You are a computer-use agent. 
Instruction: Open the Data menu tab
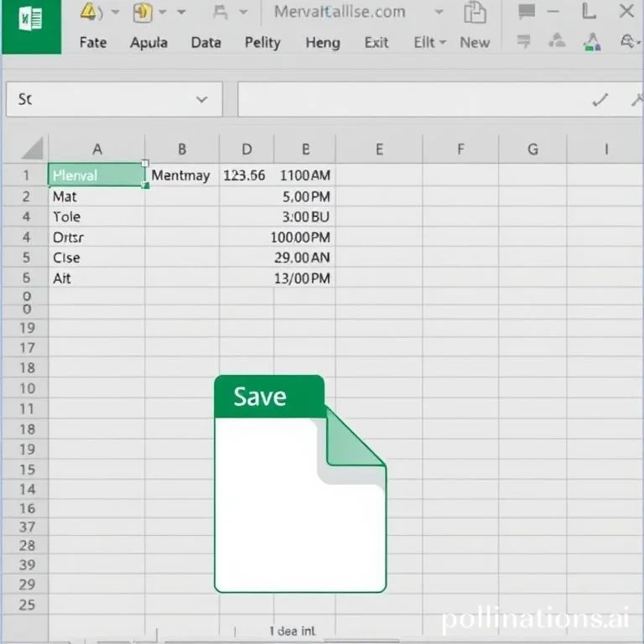pyautogui.click(x=205, y=43)
